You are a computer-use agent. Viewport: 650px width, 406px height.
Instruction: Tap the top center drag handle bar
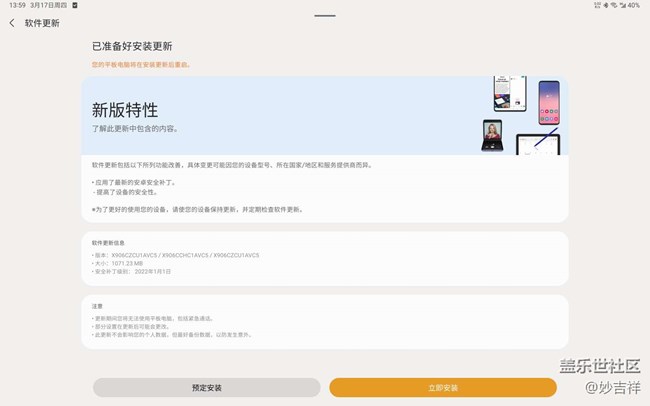click(x=324, y=16)
